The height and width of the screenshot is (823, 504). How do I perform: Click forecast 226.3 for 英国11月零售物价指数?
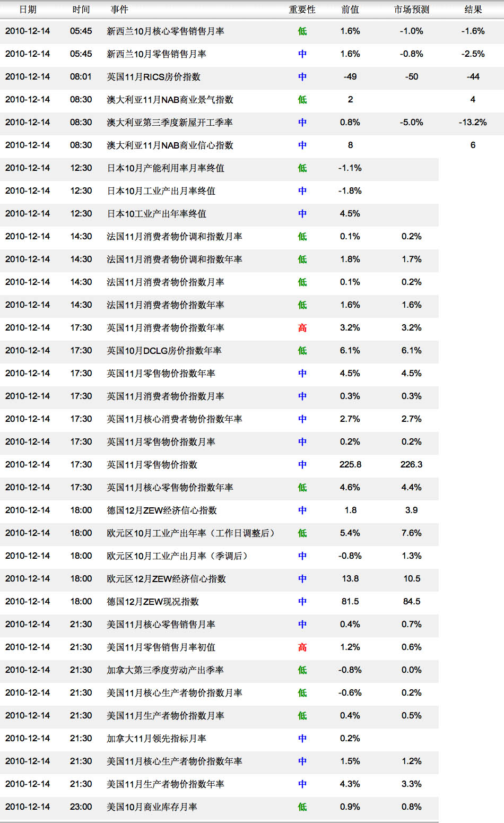pos(412,465)
